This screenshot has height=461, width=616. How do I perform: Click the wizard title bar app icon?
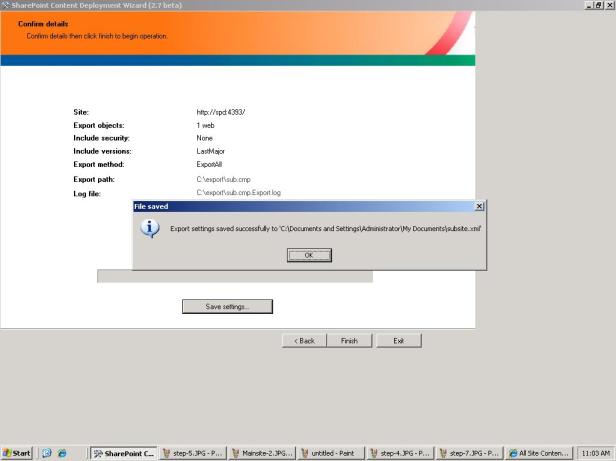(x=6, y=5)
